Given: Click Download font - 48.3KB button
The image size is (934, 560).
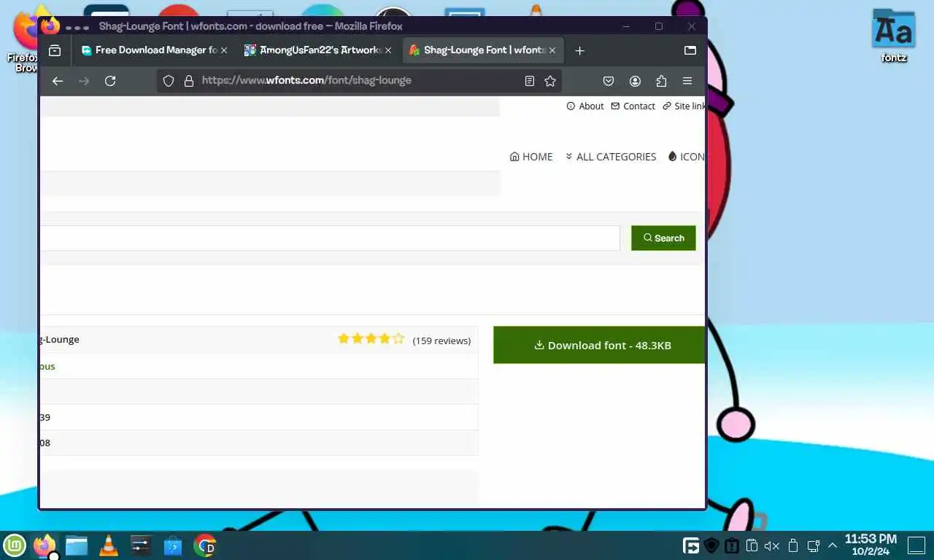Looking at the screenshot, I should pos(599,345).
